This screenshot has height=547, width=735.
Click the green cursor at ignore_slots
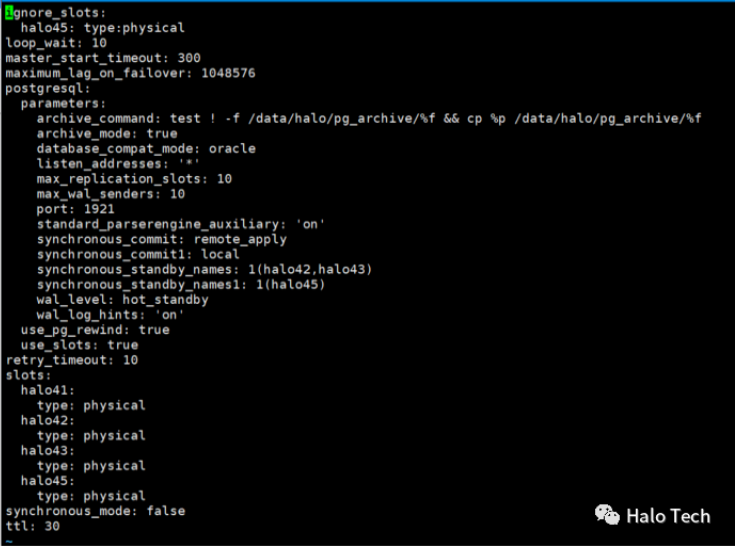[x=9, y=13]
